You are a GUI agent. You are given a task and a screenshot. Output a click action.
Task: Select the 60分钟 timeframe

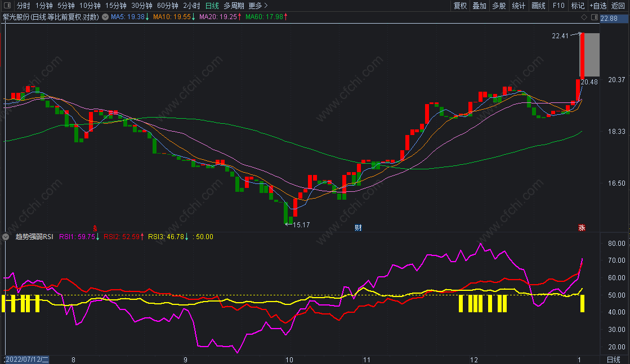168,6
